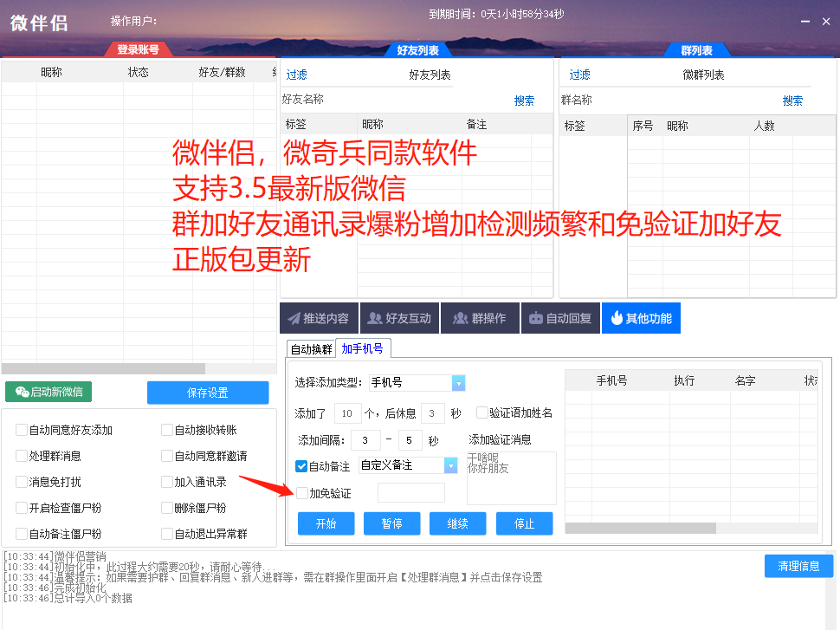Toggle 处理群消息 checkbox
Image resolution: width=840 pixels, height=630 pixels.
(22, 456)
